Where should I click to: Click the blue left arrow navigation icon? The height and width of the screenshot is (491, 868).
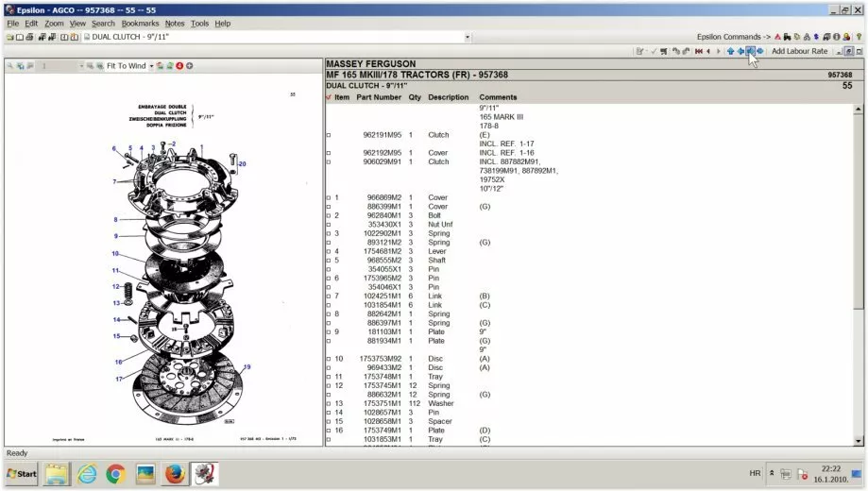(x=740, y=51)
